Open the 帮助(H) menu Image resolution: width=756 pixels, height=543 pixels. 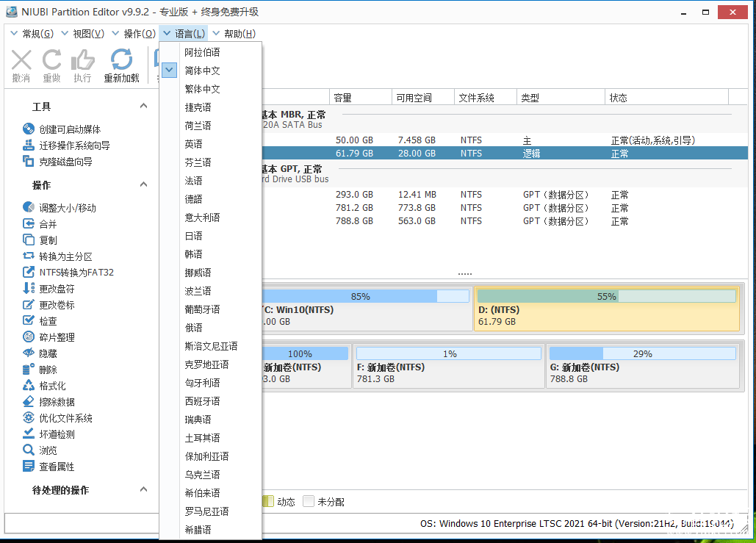click(234, 34)
